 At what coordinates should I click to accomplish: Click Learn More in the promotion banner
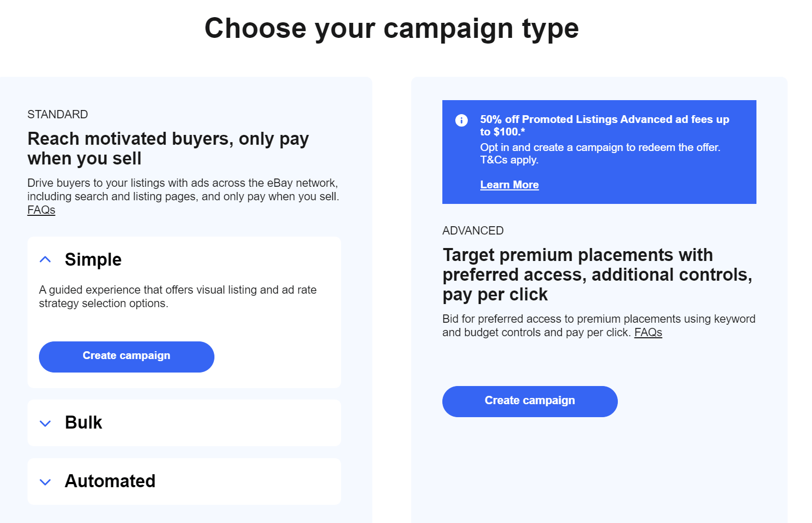(x=509, y=185)
